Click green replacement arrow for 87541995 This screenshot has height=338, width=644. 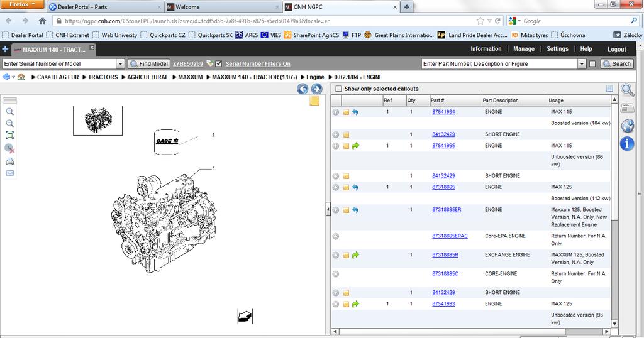pyautogui.click(x=356, y=146)
